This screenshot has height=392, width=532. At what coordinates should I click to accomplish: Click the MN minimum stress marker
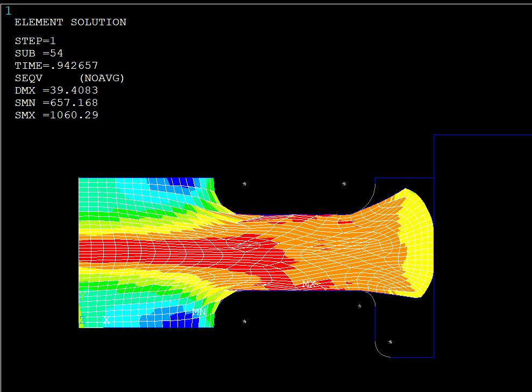(x=199, y=312)
